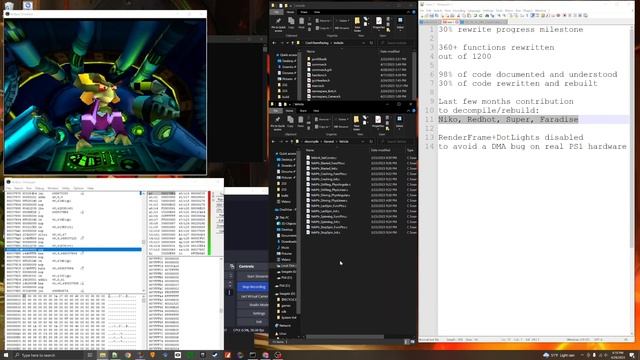The width and height of the screenshot is (640, 360).
Task: Sort by Date modified in Vehicle Explorer
Action: (x=380, y=150)
